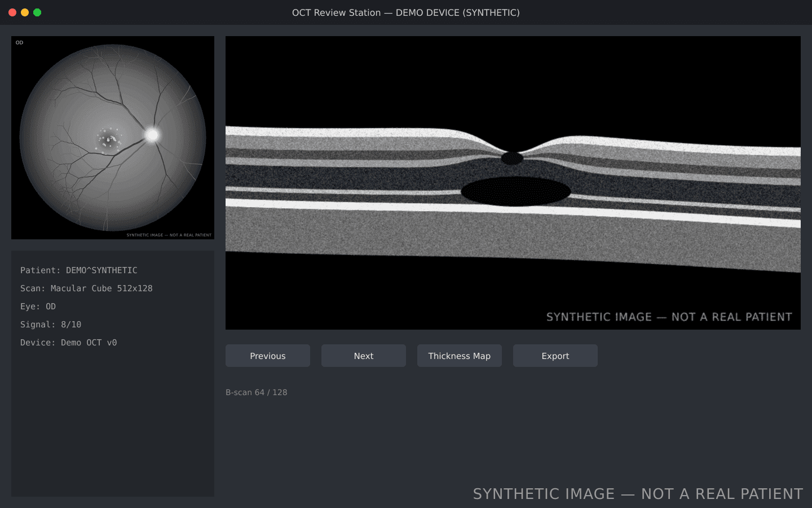Select the "Patient: DEMO^SYNTHETIC" line
812x508 pixels.
79,270
